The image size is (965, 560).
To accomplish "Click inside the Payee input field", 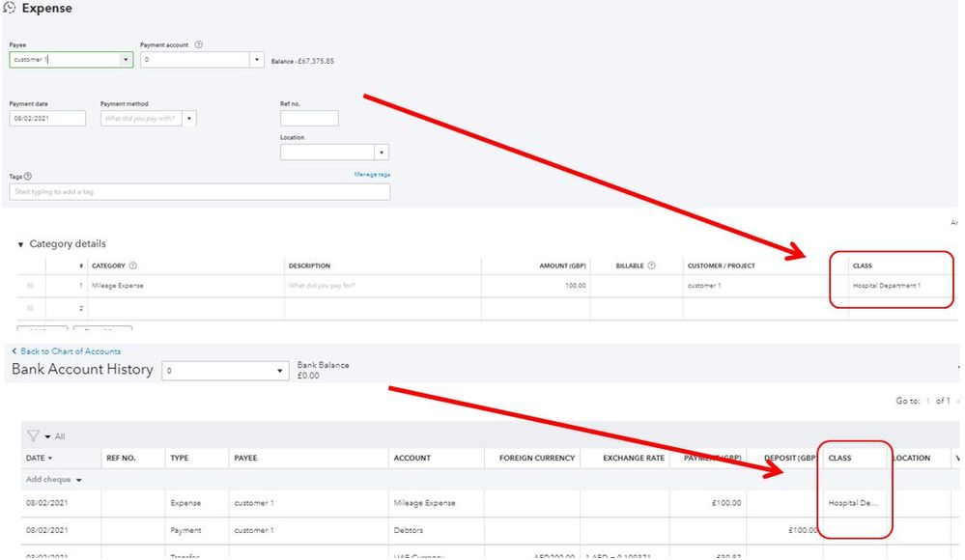I will coord(66,60).
